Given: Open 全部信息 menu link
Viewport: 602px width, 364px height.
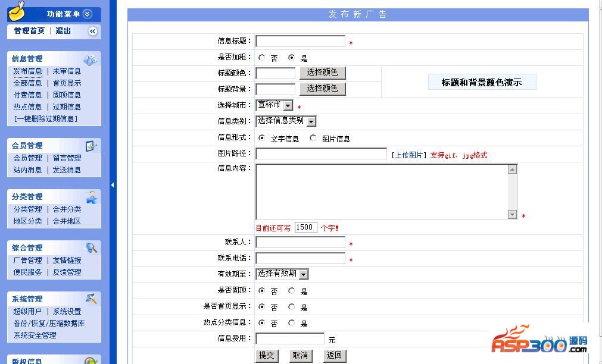Looking at the screenshot, I should (27, 83).
